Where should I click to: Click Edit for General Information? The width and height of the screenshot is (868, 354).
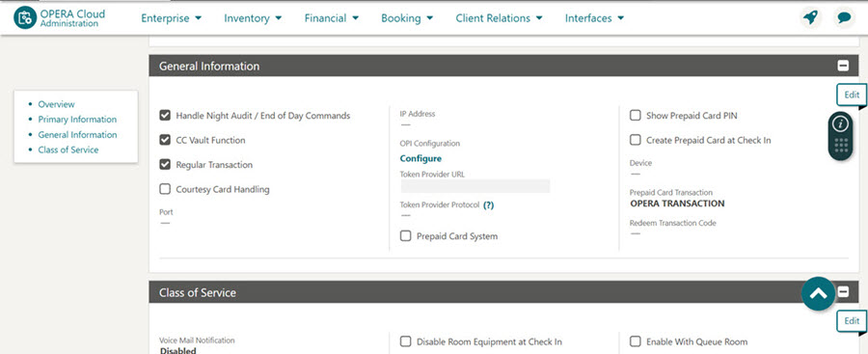(852, 95)
